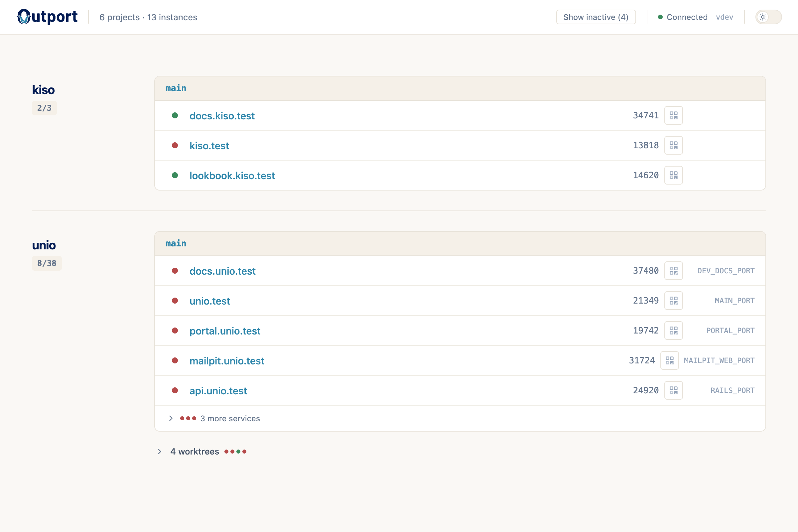Click green status dot of docs.kiso.test
The width and height of the screenshot is (798, 532).
tap(175, 115)
